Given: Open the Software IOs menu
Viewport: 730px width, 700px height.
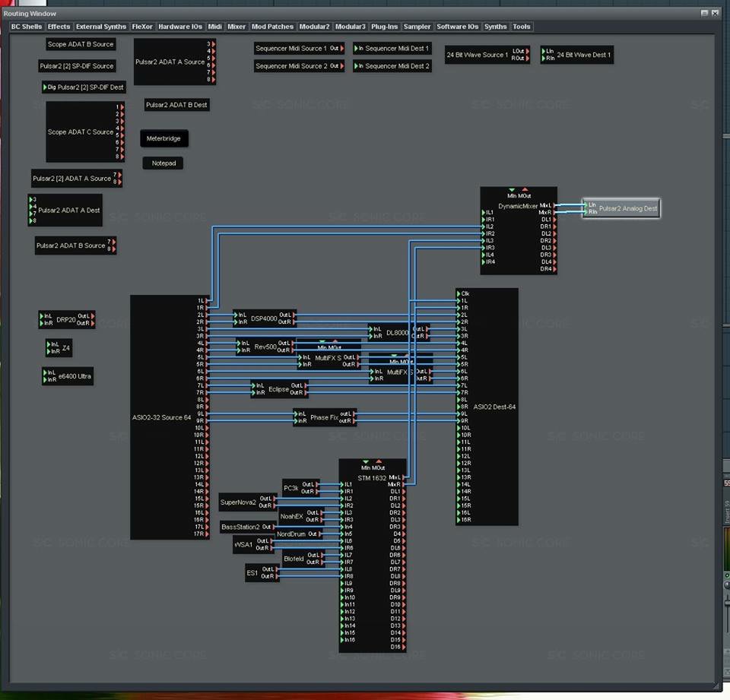Looking at the screenshot, I should tap(458, 27).
